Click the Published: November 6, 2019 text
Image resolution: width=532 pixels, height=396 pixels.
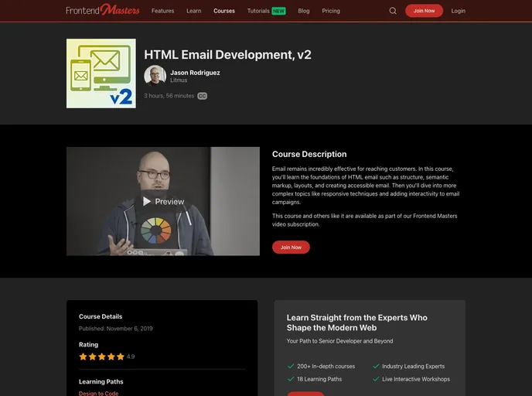[116, 329]
